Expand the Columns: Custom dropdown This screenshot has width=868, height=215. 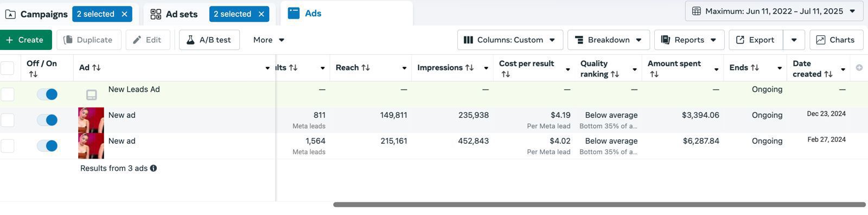tap(510, 40)
